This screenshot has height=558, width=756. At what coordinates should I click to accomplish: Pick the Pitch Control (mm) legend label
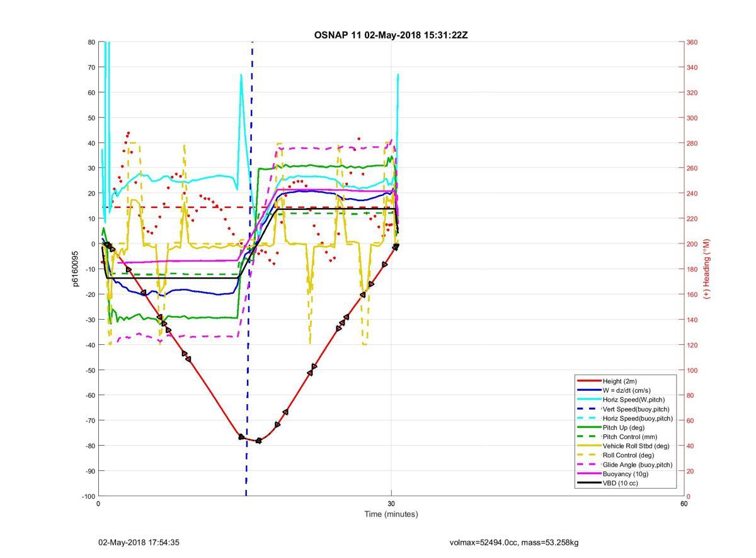pos(630,437)
